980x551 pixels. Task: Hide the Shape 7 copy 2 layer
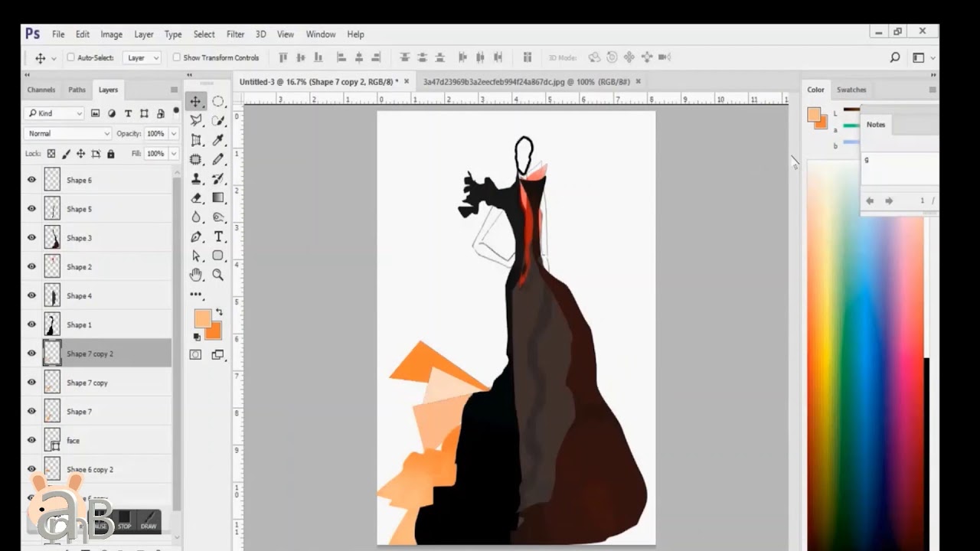31,354
